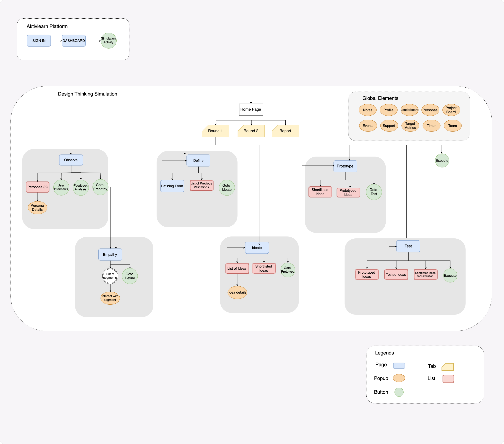Switch to the Round 2 tab
The width and height of the screenshot is (504, 444).
(x=251, y=131)
